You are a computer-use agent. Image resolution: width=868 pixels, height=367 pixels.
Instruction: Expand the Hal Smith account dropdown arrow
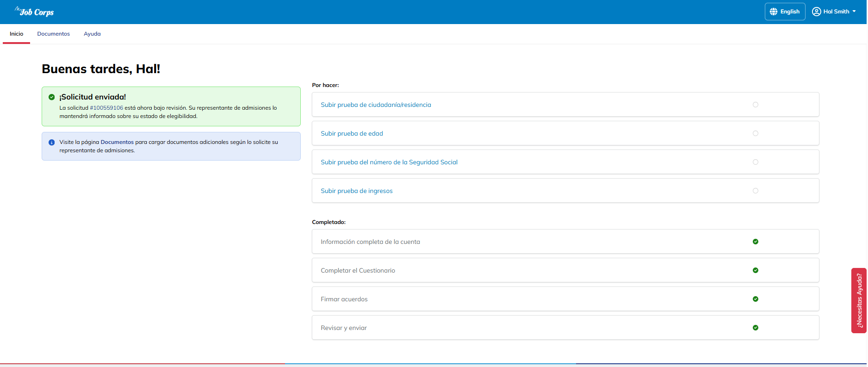854,12
